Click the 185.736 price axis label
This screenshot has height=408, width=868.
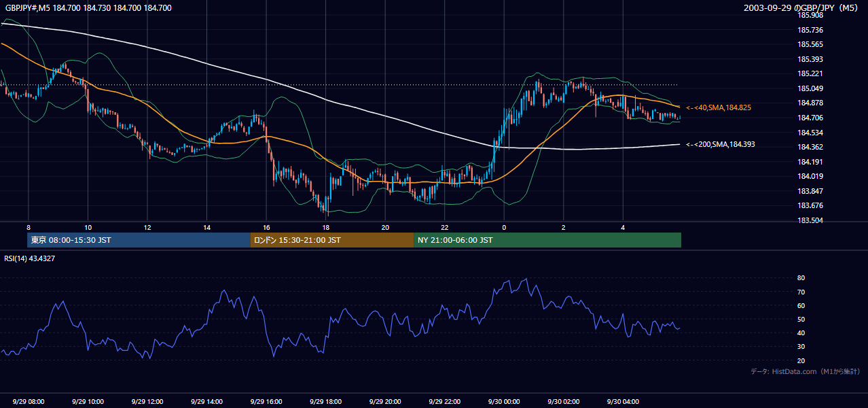pyautogui.click(x=810, y=30)
